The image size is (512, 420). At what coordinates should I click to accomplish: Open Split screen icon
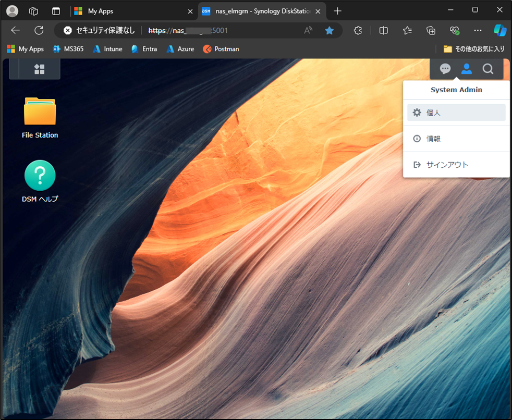[384, 31]
